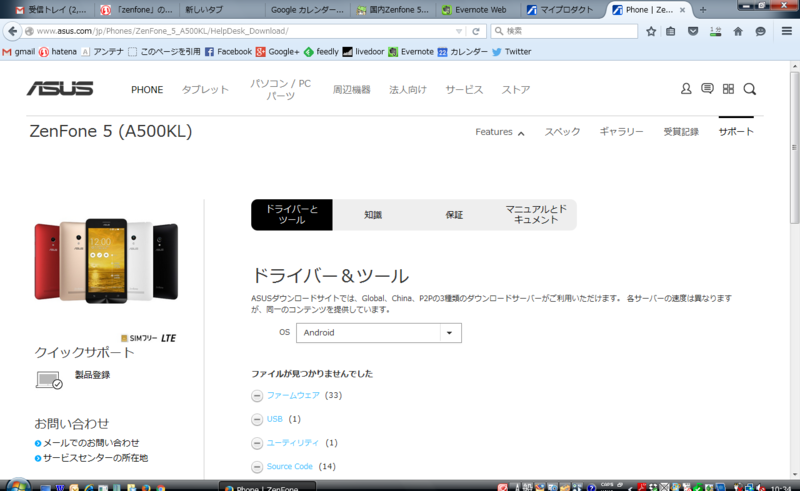Open the Facebook bookmark
The width and height of the screenshot is (800, 491).
tap(228, 52)
